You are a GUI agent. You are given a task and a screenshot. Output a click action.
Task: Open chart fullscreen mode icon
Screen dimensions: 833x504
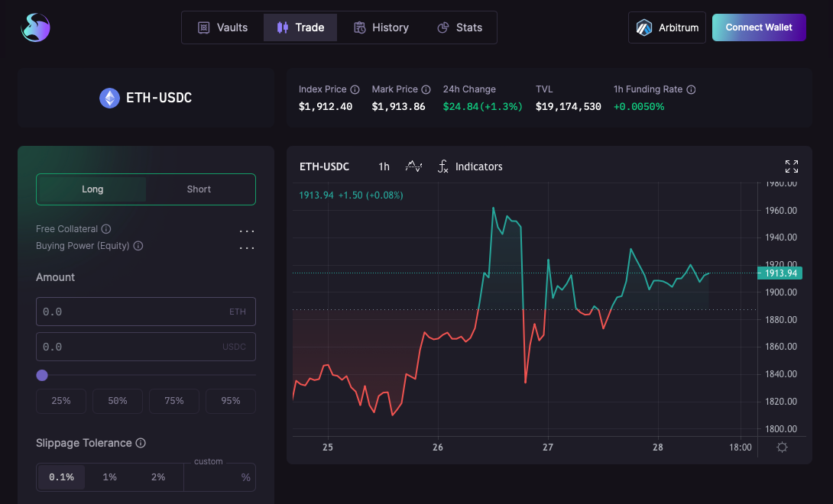pyautogui.click(x=792, y=166)
